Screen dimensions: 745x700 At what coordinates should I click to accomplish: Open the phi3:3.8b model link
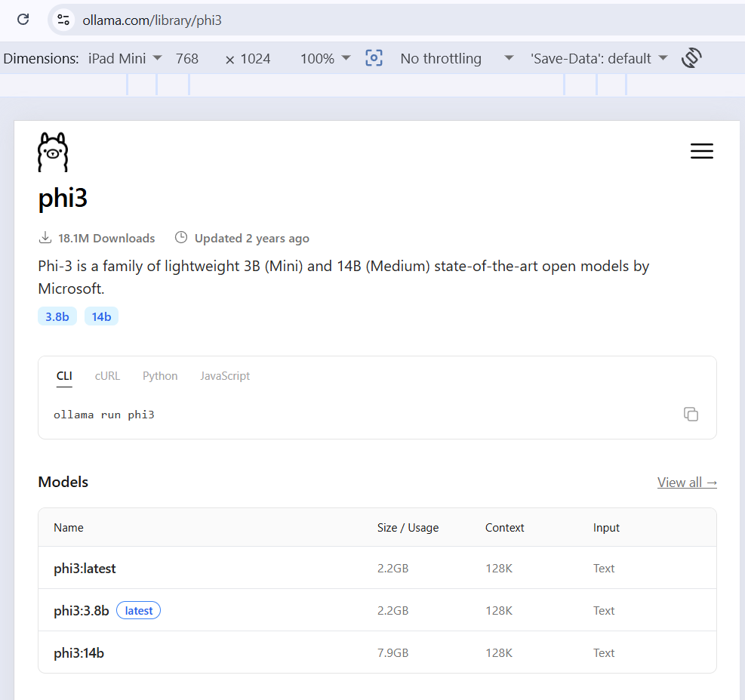[x=82, y=611]
